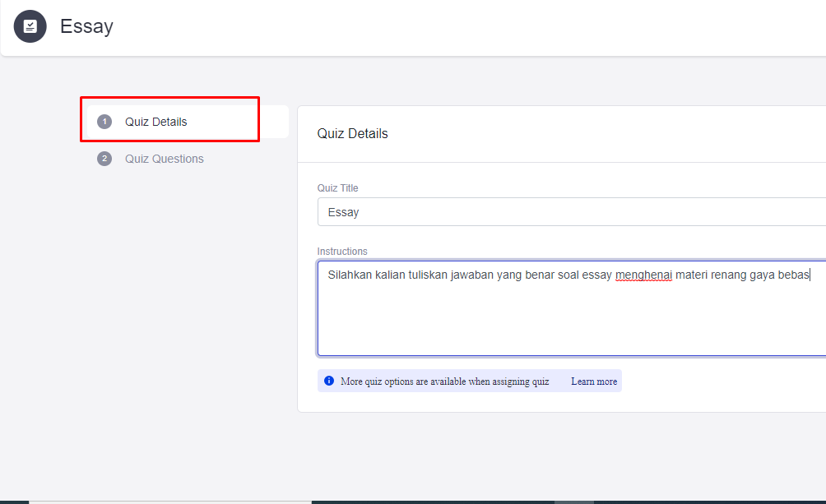Click the quiz checklist icon beside Essay
Screen dimensions: 826x504
click(30, 26)
